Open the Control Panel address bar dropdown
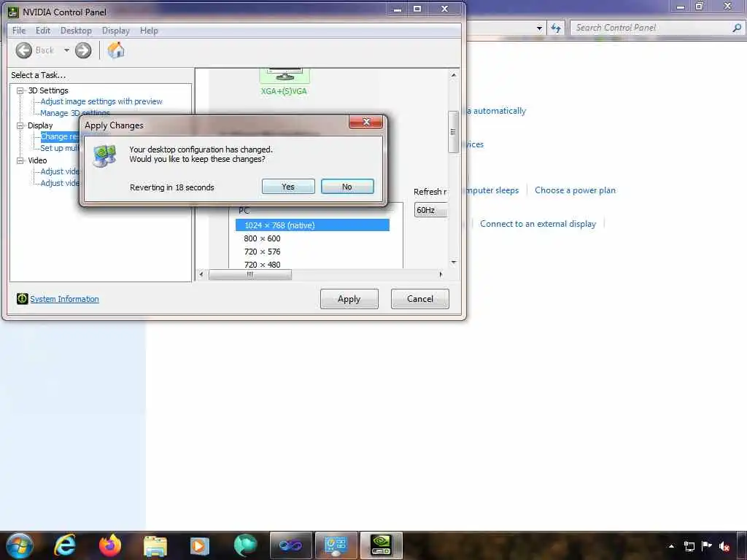Viewport: 747px width, 560px height. point(539,28)
